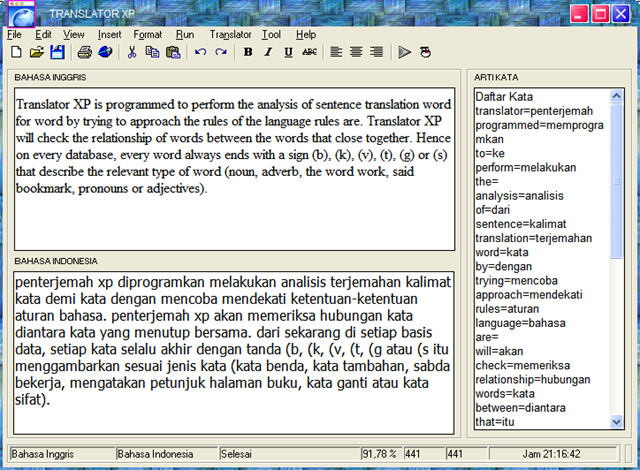
Task: Select 'trying=mencoba' entry
Action: pyautogui.click(x=516, y=281)
